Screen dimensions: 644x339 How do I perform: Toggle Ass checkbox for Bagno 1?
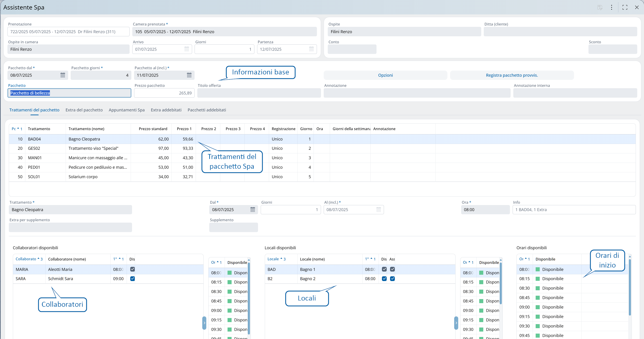(392, 269)
